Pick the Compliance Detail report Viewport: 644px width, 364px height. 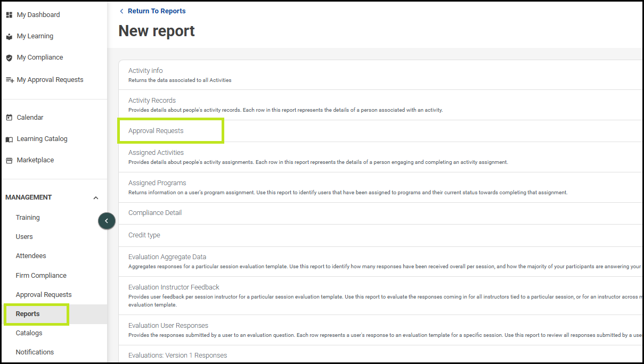pyautogui.click(x=155, y=213)
